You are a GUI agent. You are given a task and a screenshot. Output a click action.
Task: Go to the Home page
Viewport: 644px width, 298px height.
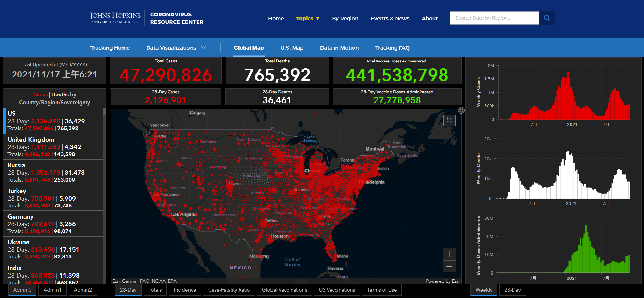[276, 18]
